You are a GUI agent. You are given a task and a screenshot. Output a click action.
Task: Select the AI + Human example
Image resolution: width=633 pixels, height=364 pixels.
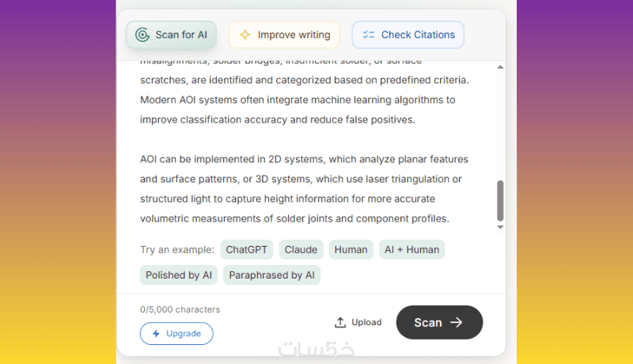411,250
